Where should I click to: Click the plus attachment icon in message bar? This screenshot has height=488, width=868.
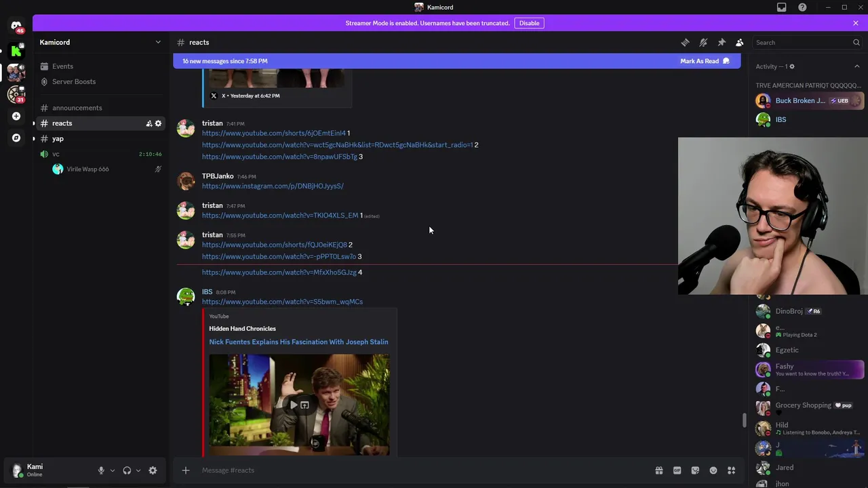(x=185, y=470)
